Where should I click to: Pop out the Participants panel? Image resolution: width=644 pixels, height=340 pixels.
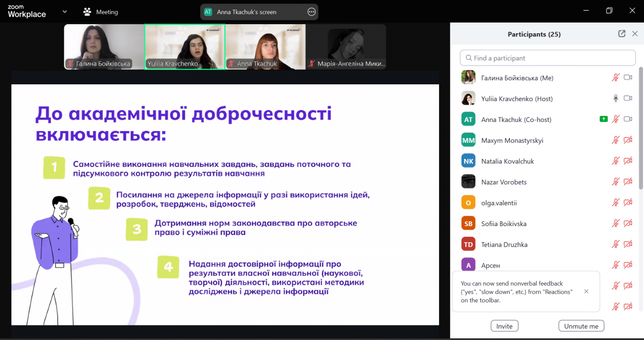[621, 34]
